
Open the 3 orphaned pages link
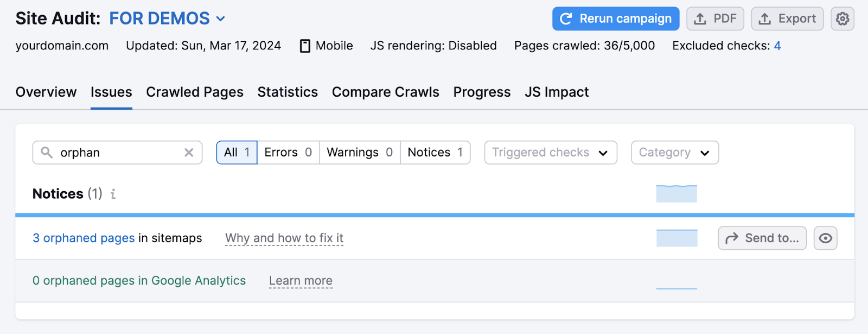[84, 238]
